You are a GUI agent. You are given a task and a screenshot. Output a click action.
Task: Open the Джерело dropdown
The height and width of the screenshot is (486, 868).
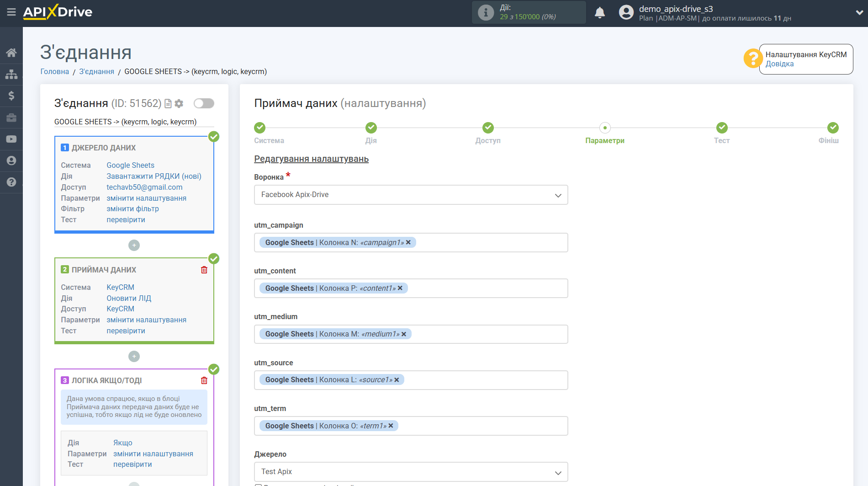click(x=411, y=472)
